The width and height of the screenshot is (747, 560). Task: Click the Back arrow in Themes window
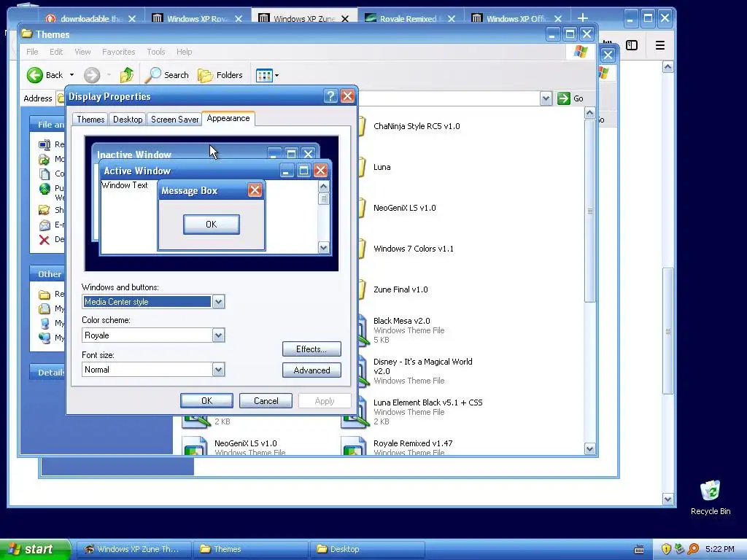coord(35,75)
